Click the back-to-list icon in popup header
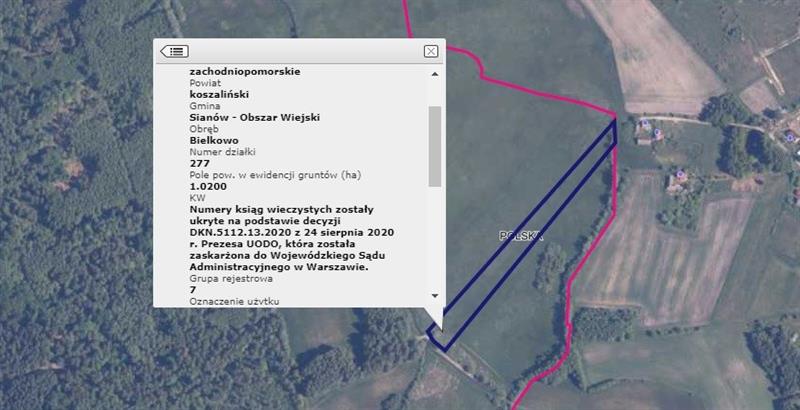The width and height of the screenshot is (800, 410). (174, 51)
